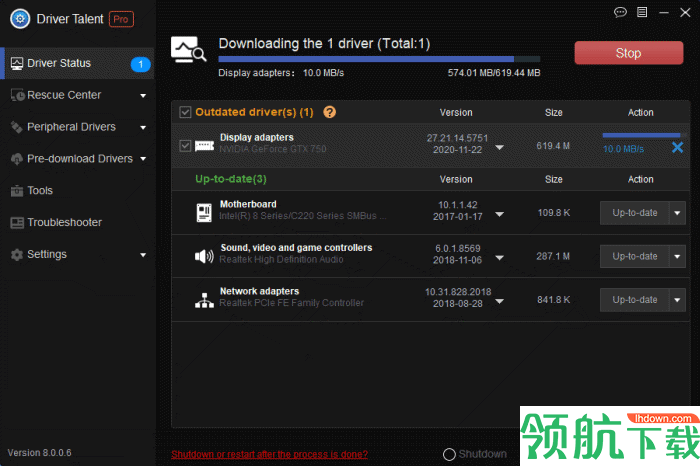Click the Motherboard Up-to-date button

(634, 213)
